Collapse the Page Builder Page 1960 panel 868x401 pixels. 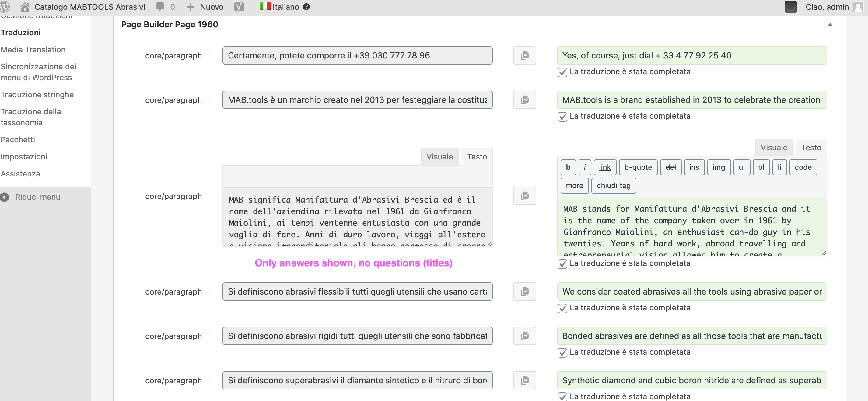tap(830, 24)
